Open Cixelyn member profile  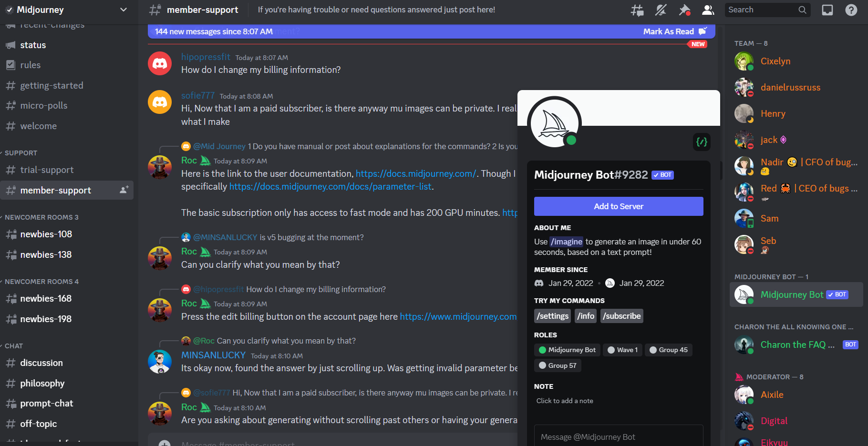point(796,61)
